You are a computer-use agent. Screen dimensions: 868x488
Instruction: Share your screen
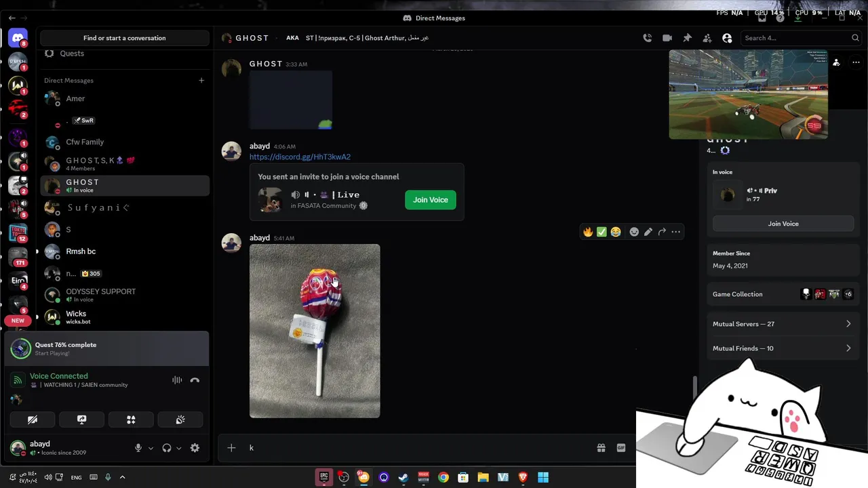[x=82, y=420]
